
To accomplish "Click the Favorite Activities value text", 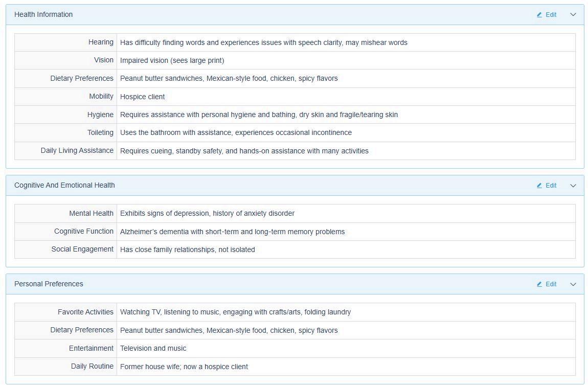I will 235,312.
